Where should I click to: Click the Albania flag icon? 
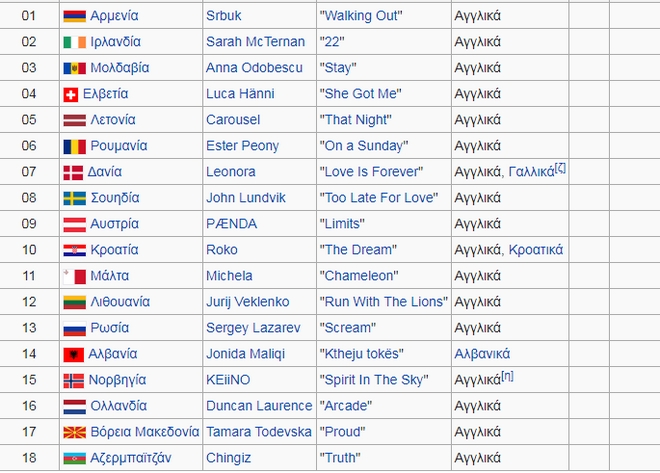[72, 354]
